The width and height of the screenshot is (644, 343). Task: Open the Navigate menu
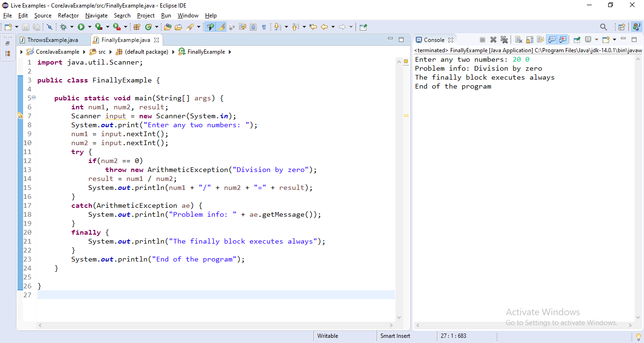(97, 16)
